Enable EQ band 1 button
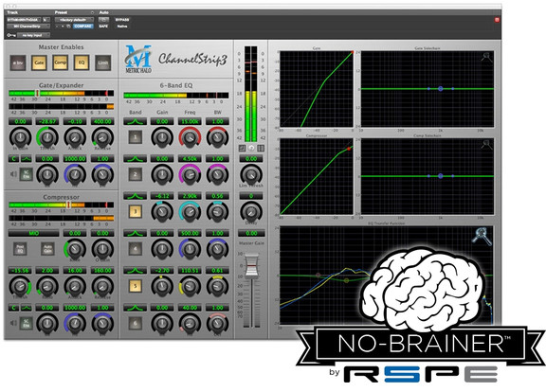This screenshot has height=392, width=546. [136, 137]
